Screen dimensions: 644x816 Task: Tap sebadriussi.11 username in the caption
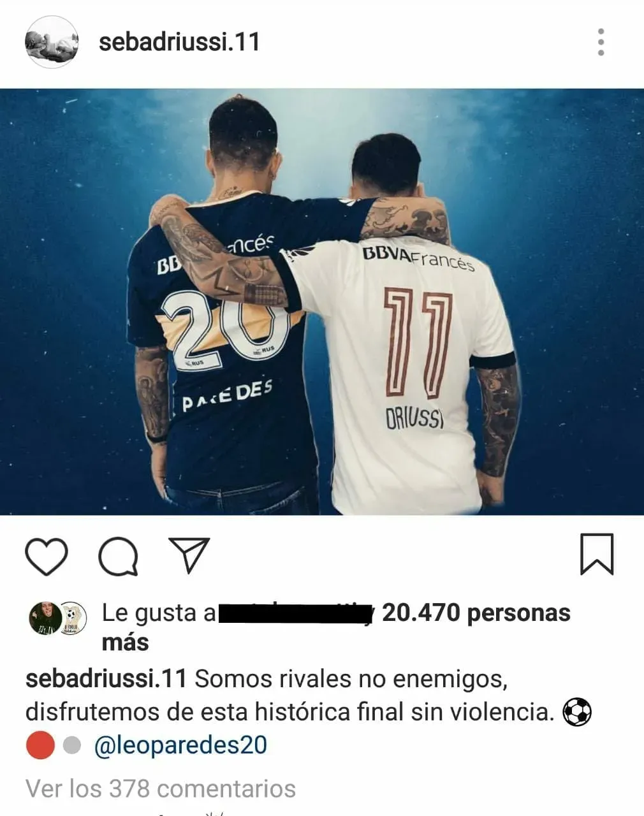(106, 678)
